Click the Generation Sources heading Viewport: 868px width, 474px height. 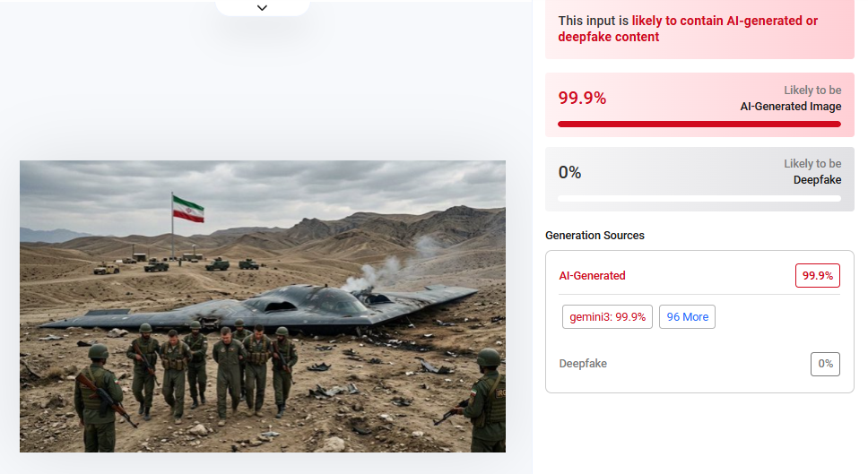click(595, 236)
